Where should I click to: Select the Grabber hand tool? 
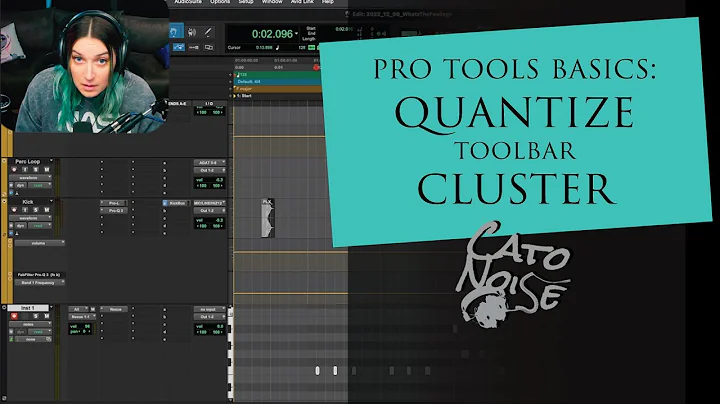click(x=174, y=31)
